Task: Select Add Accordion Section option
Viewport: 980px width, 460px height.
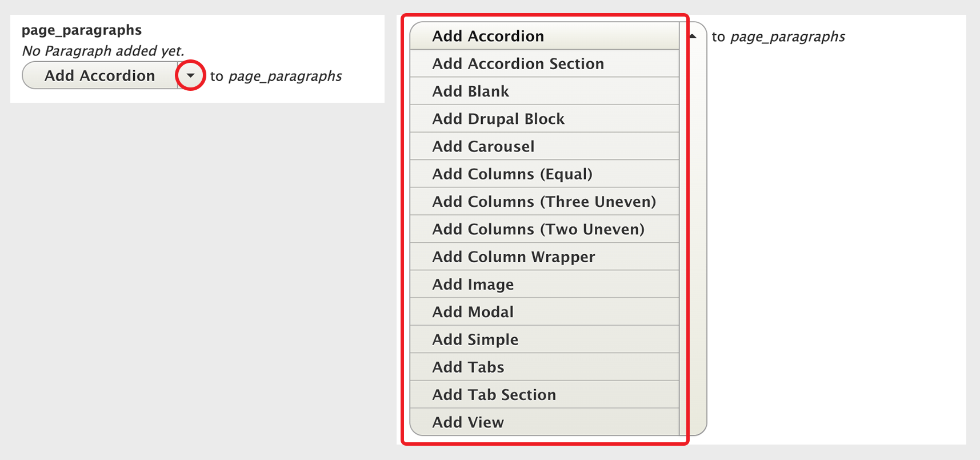Action: (545, 63)
